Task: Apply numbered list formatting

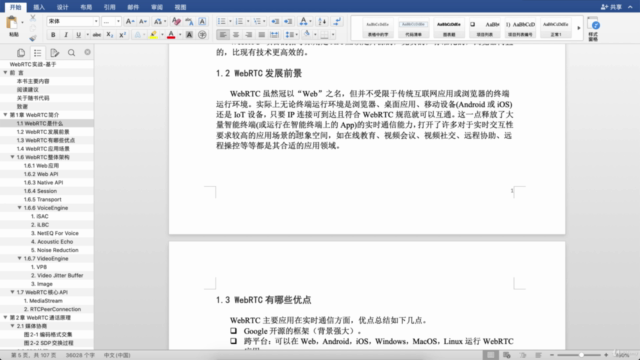Action: (239, 21)
